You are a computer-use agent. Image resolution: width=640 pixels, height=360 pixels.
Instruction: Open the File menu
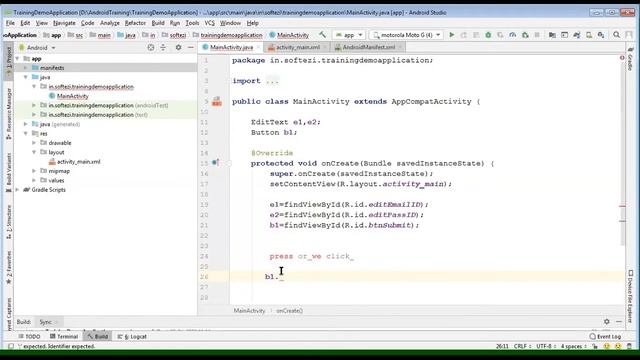(x=10, y=23)
